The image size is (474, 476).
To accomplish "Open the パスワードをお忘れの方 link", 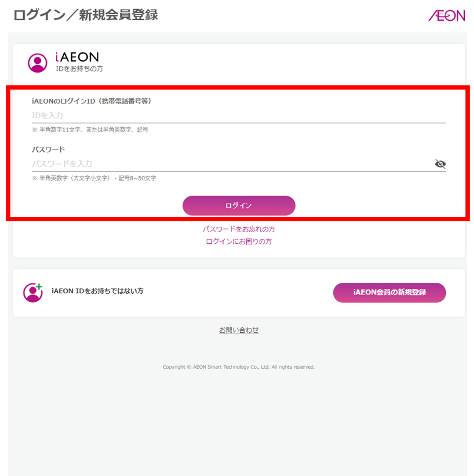I will click(239, 229).
